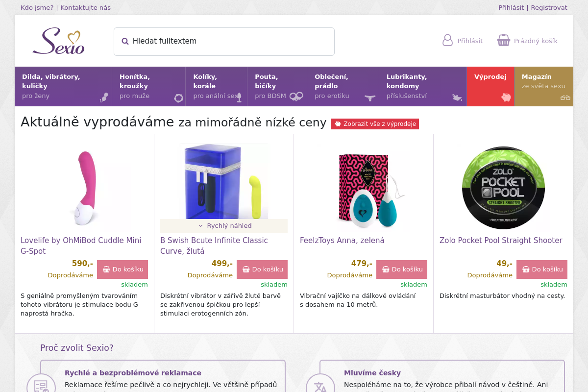Screen dimensions: 588x392
Task: Open the Magazín ze světa sexu tab
Action: pos(544,86)
